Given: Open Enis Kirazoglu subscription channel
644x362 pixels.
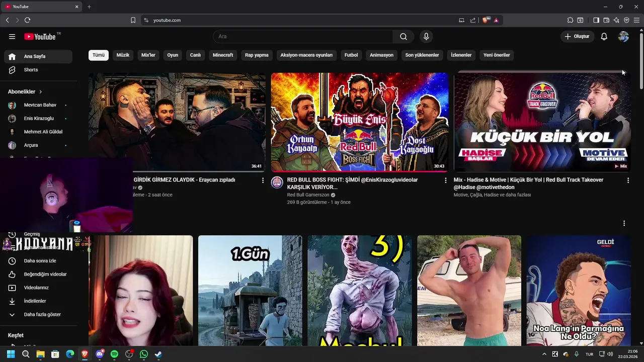Looking at the screenshot, I should click(x=38, y=119).
